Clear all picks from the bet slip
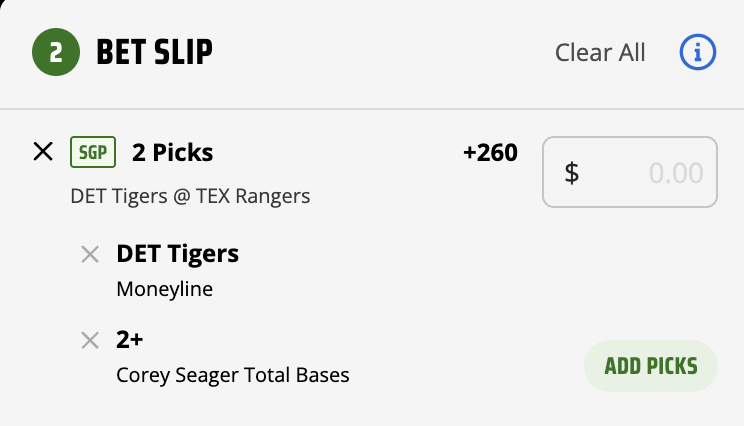The width and height of the screenshot is (744, 426). tap(600, 52)
